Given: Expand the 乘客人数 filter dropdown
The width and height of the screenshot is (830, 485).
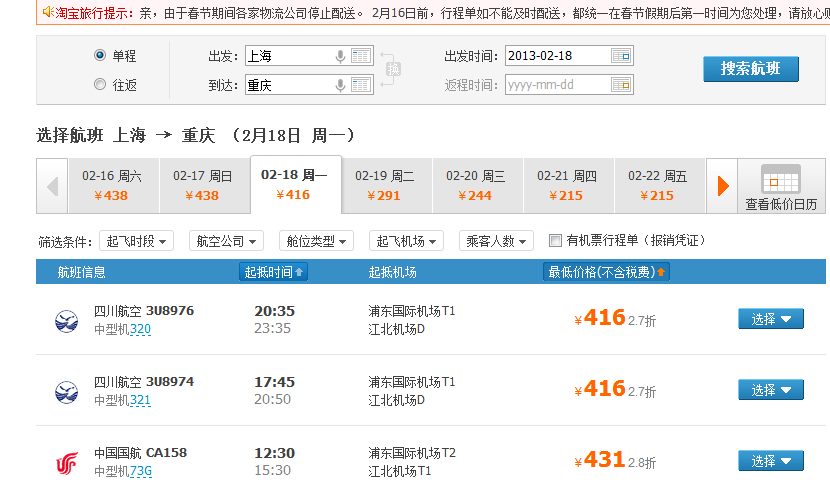Looking at the screenshot, I should pyautogui.click(x=497, y=241).
